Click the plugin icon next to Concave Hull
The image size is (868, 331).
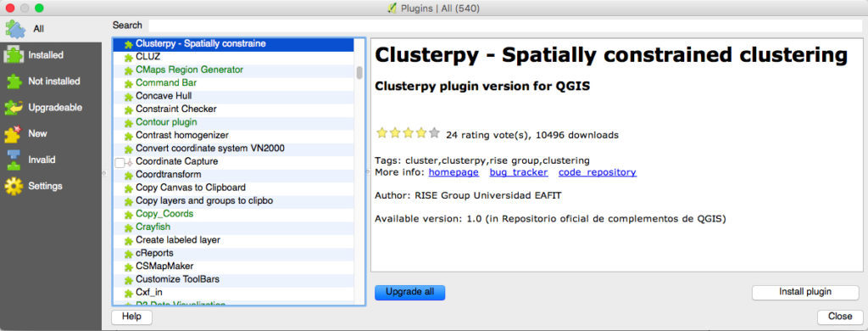point(129,97)
